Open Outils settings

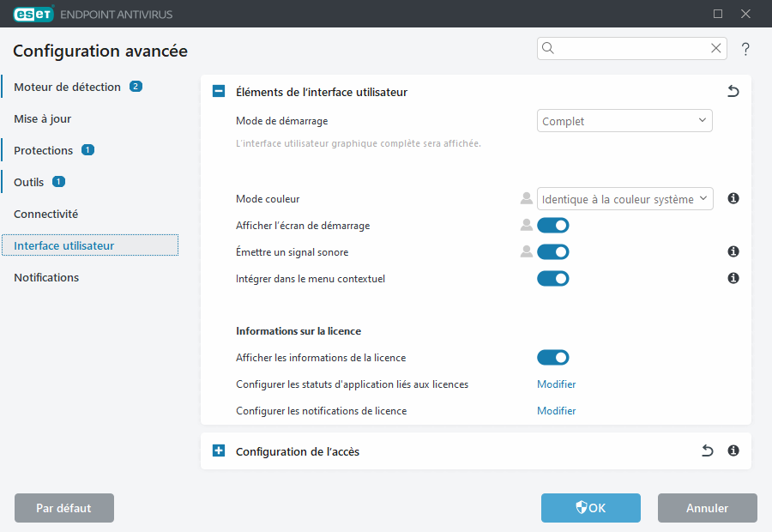click(x=28, y=182)
